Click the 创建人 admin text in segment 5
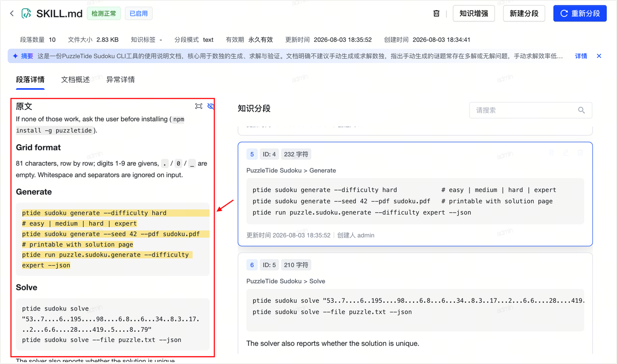Image resolution: width=617 pixels, height=364 pixels. click(x=356, y=235)
